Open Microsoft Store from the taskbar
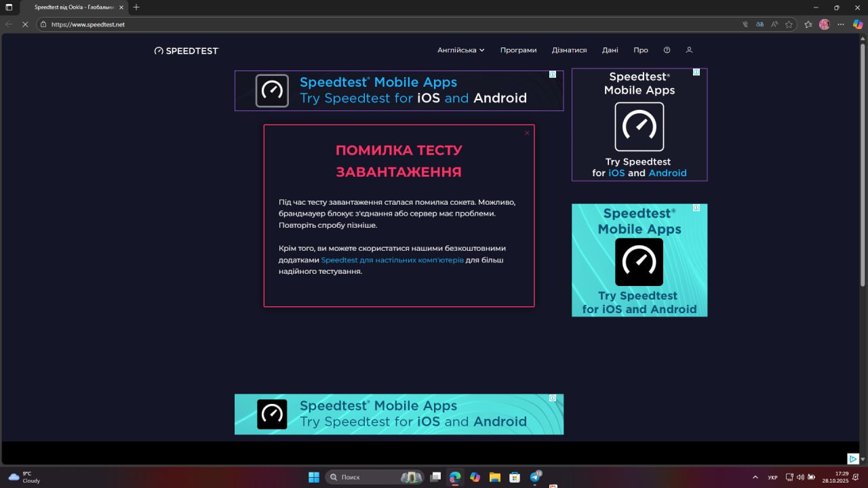This screenshot has width=868, height=488. 515,477
